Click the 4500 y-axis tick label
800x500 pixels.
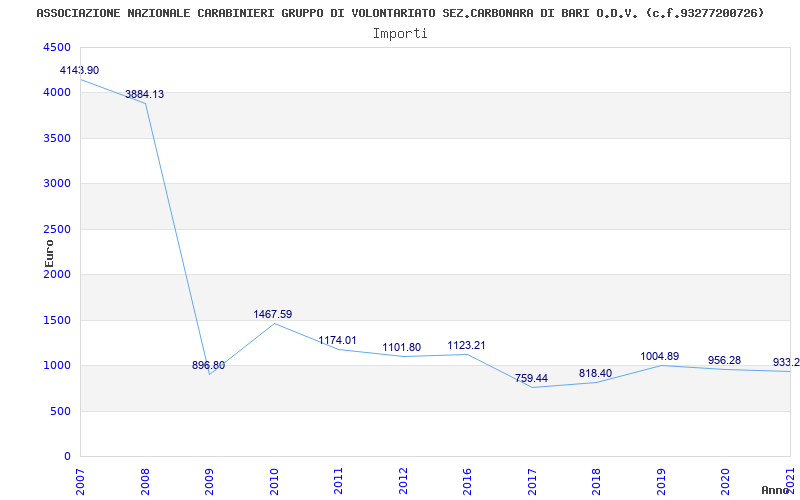click(55, 47)
